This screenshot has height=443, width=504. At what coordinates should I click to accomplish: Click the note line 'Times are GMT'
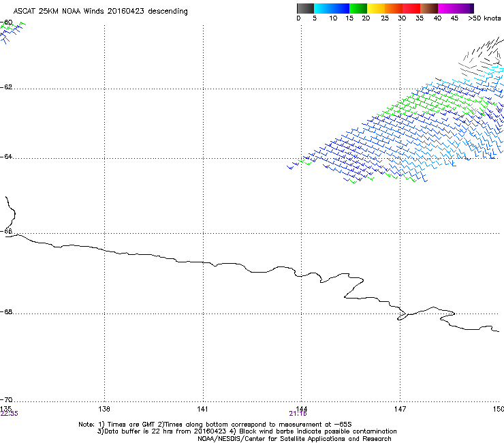coord(215,425)
